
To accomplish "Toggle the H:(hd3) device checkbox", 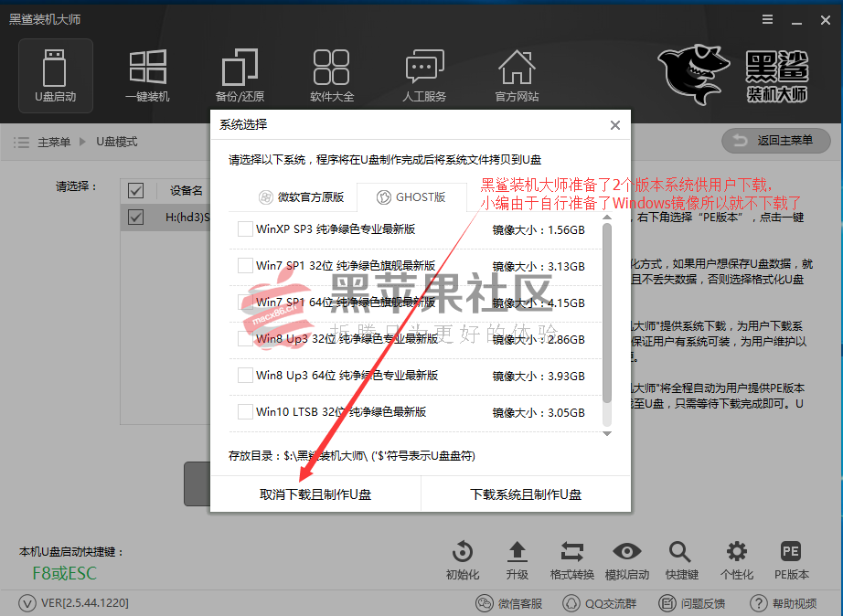I will (x=135, y=218).
